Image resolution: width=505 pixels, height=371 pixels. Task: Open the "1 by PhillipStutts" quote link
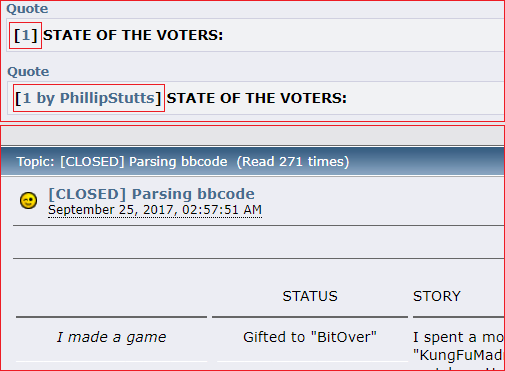(x=89, y=98)
